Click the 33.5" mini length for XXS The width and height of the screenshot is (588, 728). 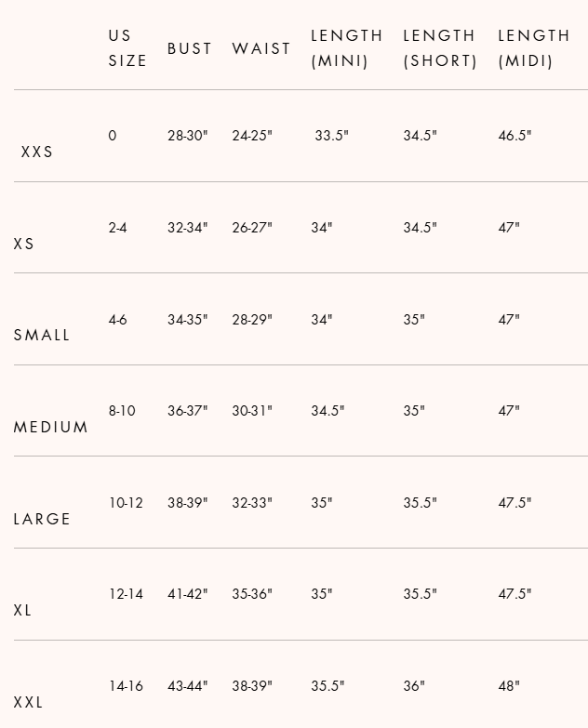pyautogui.click(x=331, y=136)
